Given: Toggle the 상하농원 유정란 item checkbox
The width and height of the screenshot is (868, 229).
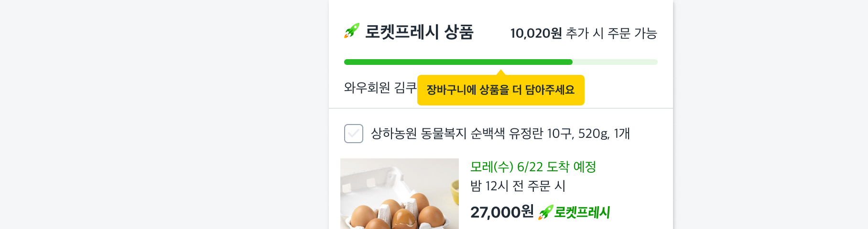Looking at the screenshot, I should pos(354,134).
